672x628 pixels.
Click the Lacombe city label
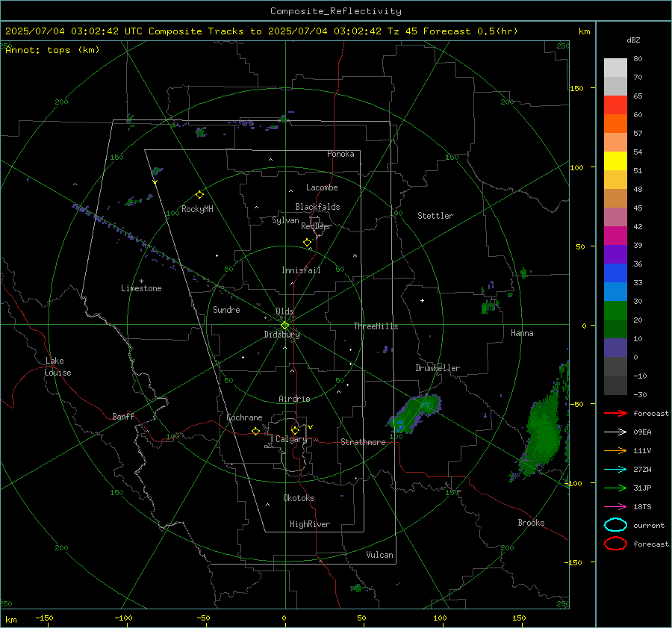click(322, 187)
